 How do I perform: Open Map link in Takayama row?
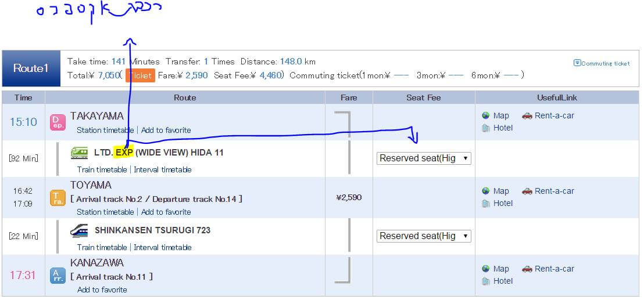tap(500, 115)
